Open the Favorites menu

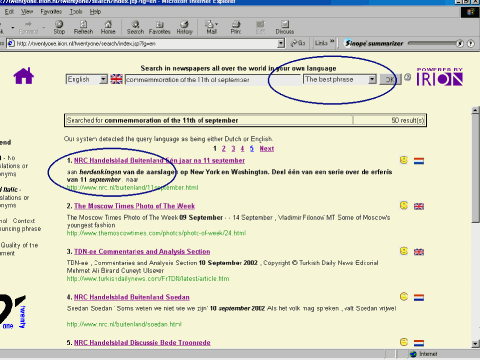pyautogui.click(x=51, y=12)
